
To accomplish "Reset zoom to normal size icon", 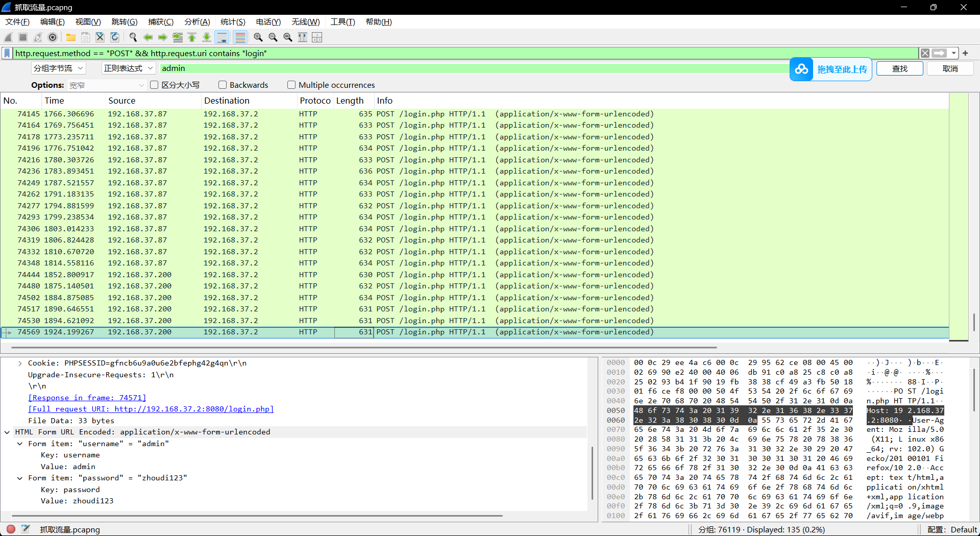I will tap(288, 37).
